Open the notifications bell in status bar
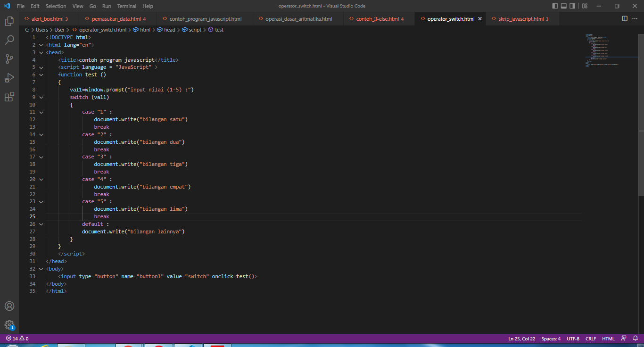 coord(636,338)
